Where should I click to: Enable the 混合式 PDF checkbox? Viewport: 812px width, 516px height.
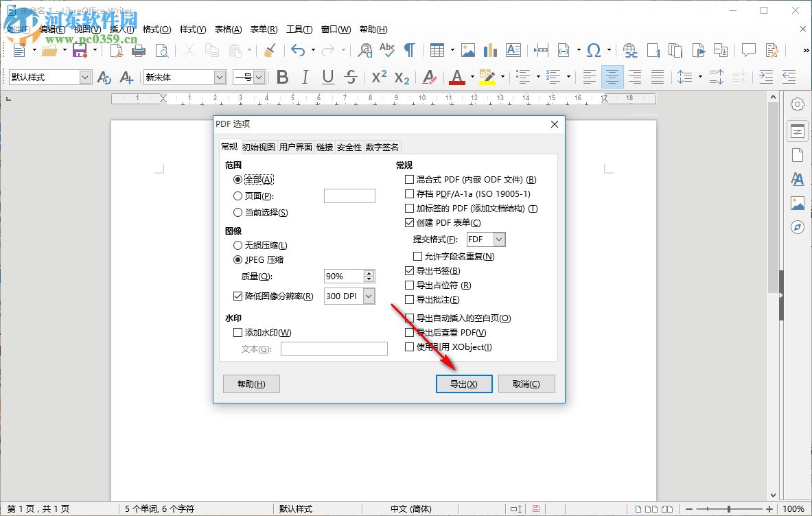point(409,179)
